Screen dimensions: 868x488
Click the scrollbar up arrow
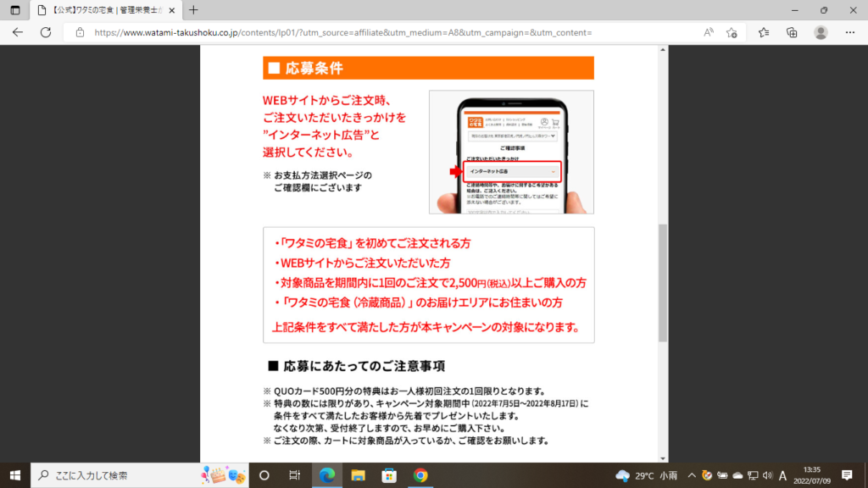[663, 50]
